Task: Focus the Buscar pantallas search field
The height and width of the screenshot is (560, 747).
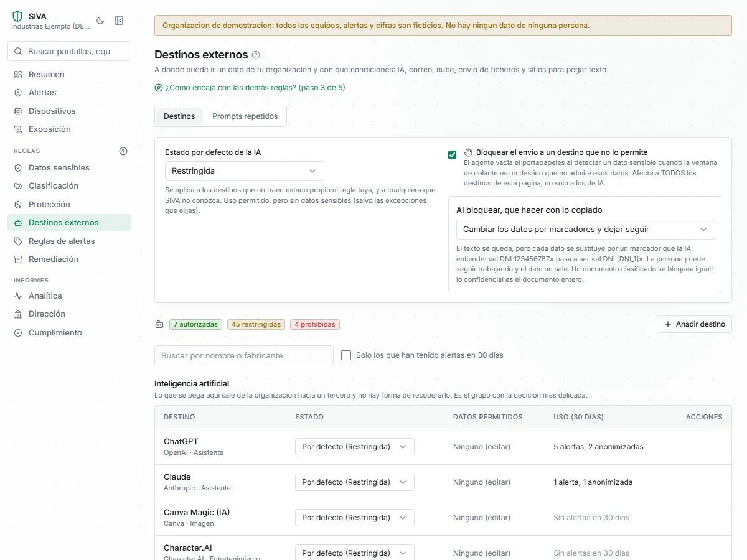Action: point(69,51)
